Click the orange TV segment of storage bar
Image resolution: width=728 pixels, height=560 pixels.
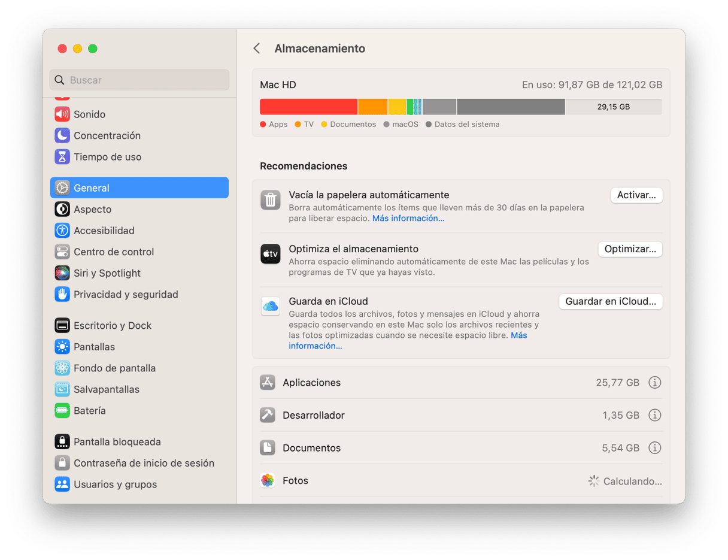point(373,107)
